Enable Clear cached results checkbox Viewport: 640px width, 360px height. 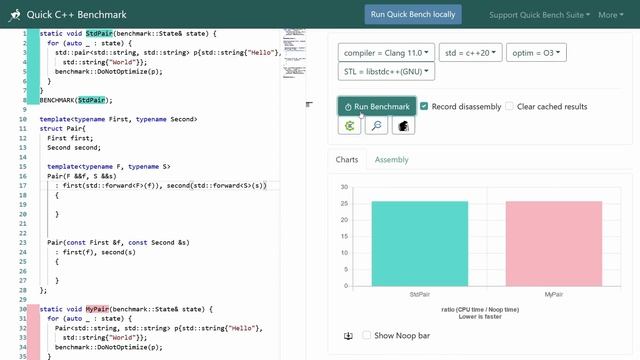[x=509, y=106]
